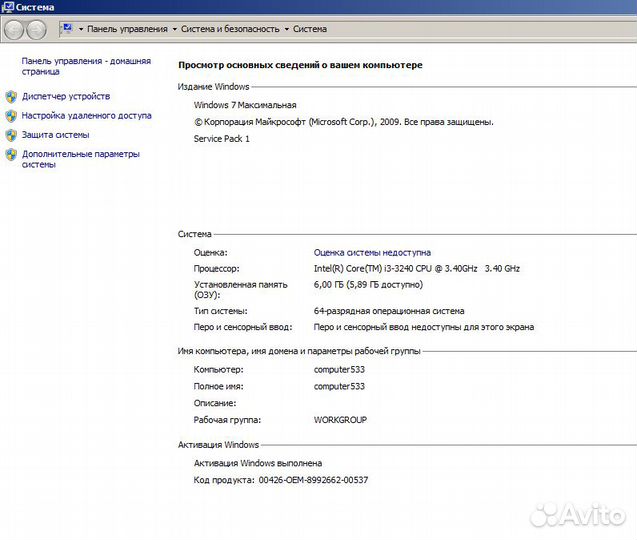Click the Рабочая группа: label
The image size is (637, 540).
(x=227, y=420)
